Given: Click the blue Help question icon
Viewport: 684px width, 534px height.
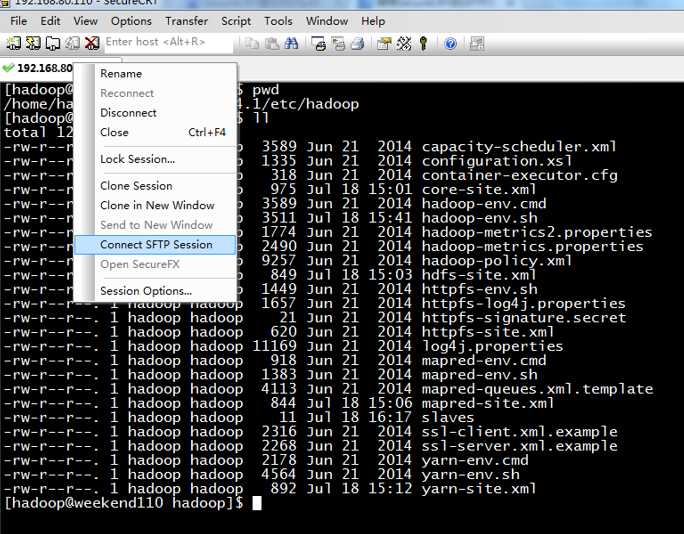Looking at the screenshot, I should click(x=451, y=43).
